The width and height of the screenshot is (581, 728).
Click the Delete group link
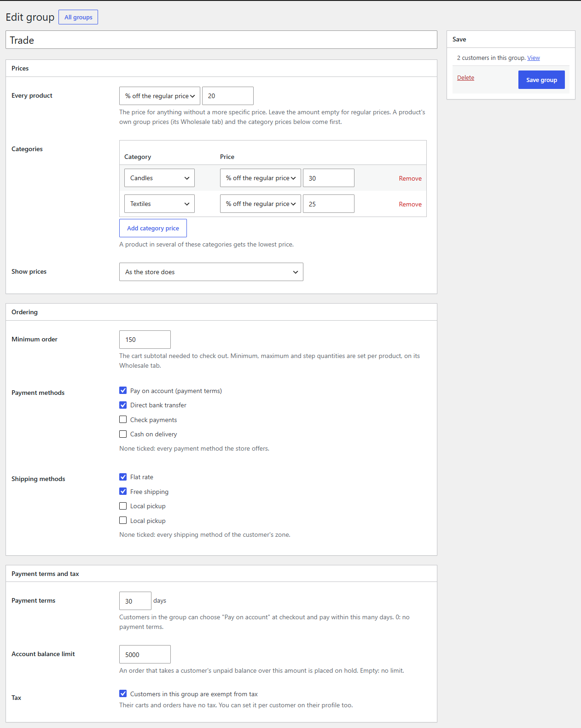click(465, 77)
